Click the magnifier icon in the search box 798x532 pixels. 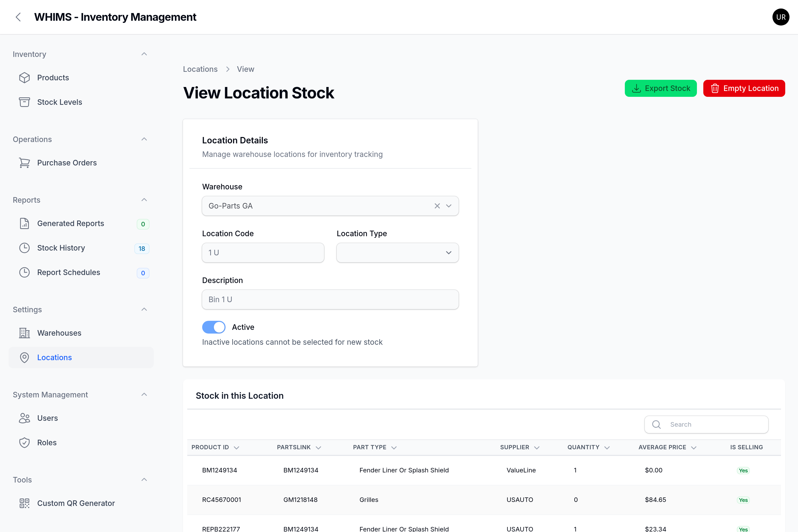pyautogui.click(x=656, y=425)
